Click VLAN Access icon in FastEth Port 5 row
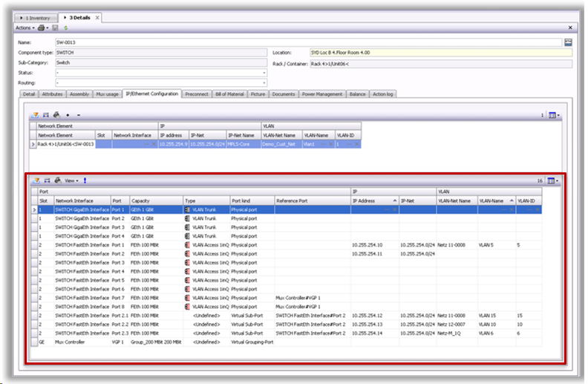This screenshot has height=384, width=588. [188, 281]
